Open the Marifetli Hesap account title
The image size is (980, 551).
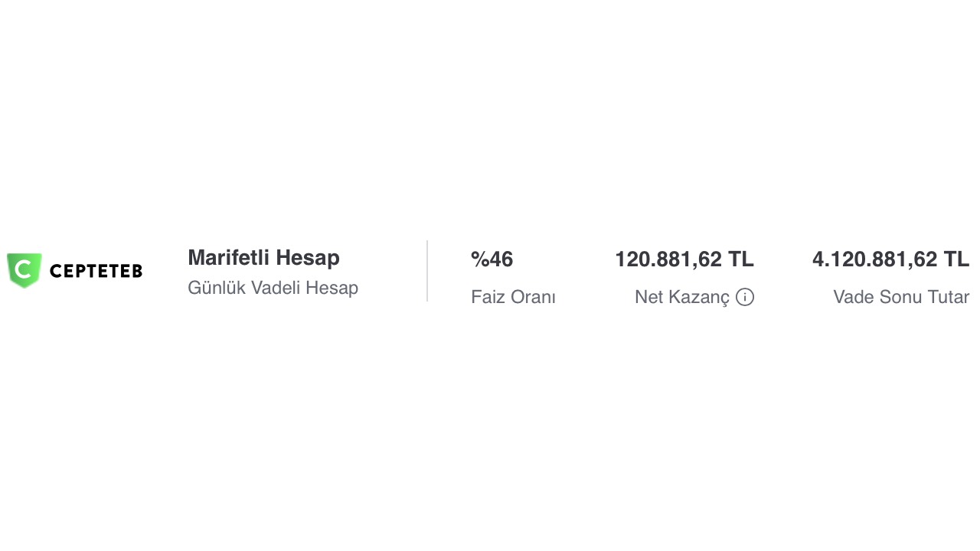coord(263,258)
